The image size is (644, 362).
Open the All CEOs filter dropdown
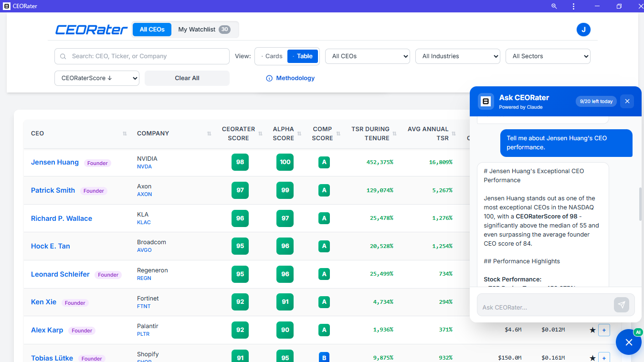(x=368, y=56)
